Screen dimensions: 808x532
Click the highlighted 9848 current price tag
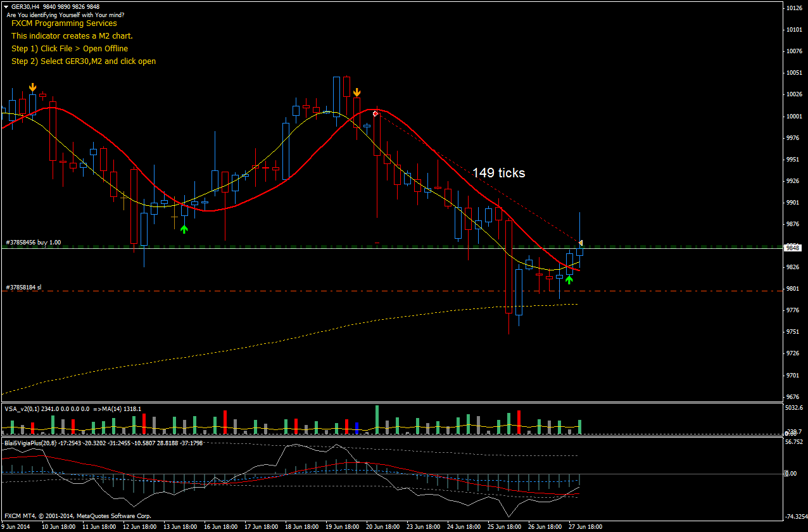(x=793, y=248)
